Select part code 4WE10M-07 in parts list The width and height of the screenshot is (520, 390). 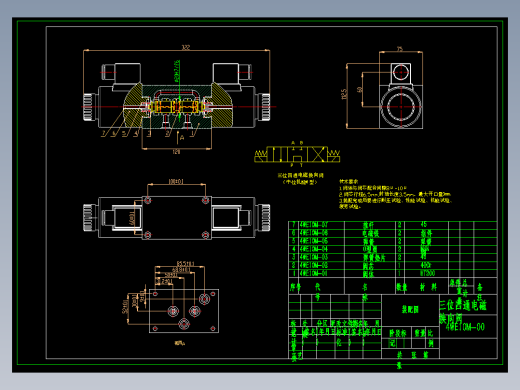[314, 225]
